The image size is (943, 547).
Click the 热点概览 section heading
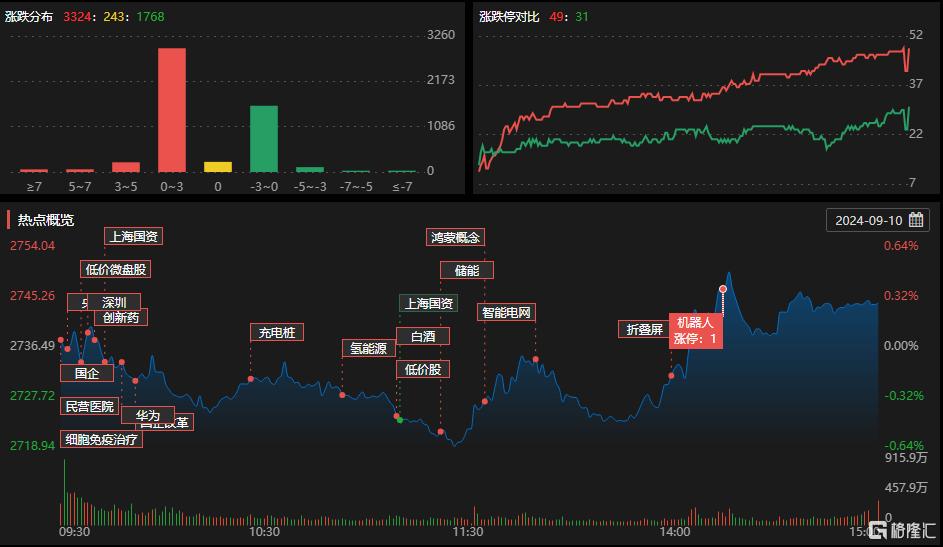pos(46,220)
